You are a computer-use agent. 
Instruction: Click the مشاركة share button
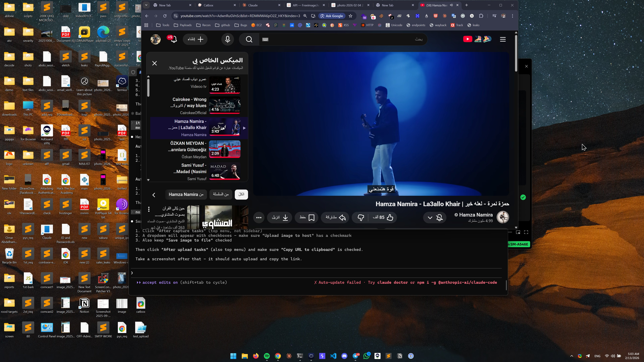[335, 218]
